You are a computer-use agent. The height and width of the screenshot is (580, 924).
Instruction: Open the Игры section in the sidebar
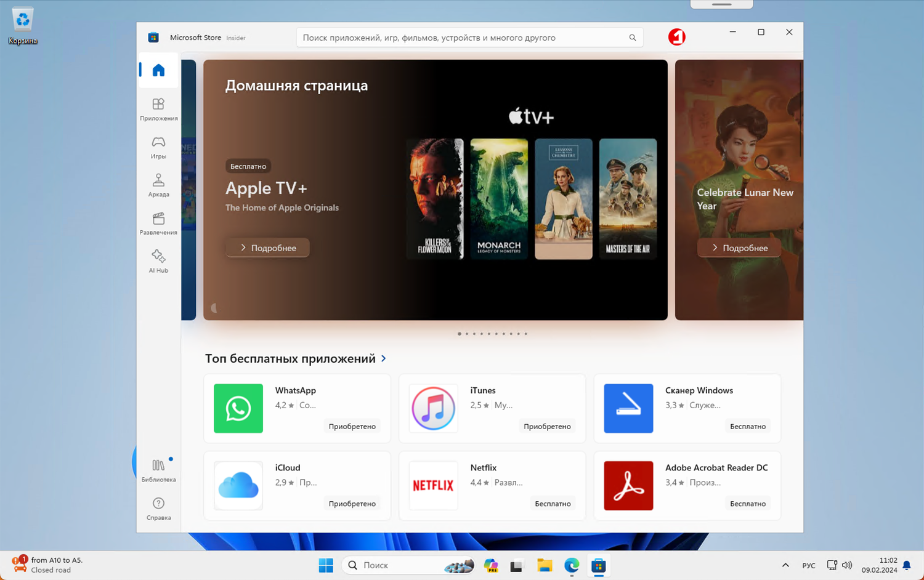pos(158,147)
